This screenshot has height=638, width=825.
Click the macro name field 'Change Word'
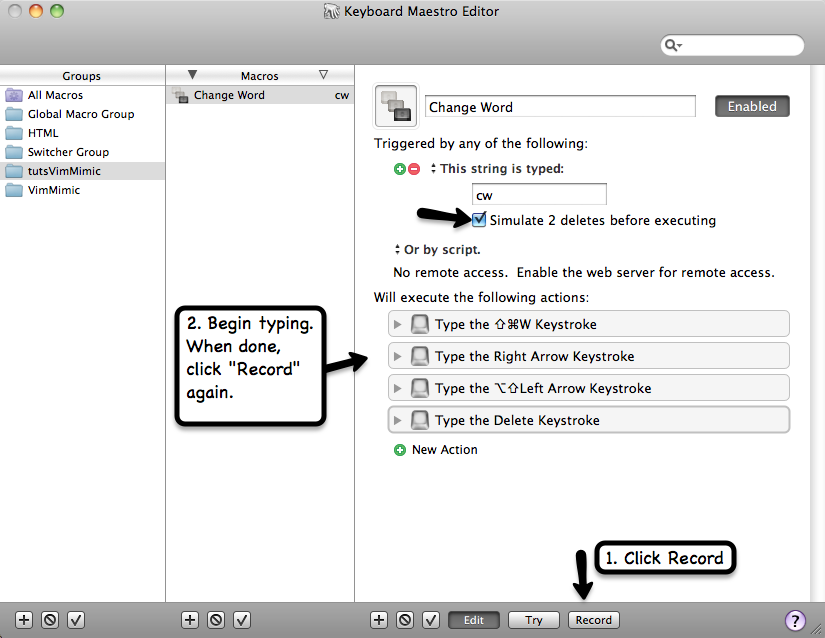pyautogui.click(x=560, y=107)
